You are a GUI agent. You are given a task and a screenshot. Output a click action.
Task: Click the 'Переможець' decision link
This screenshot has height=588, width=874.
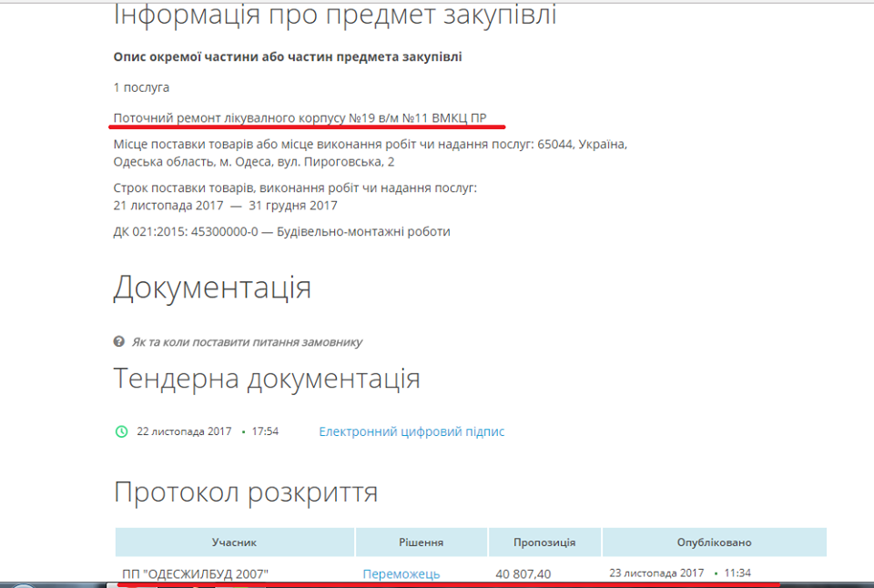[x=401, y=573]
